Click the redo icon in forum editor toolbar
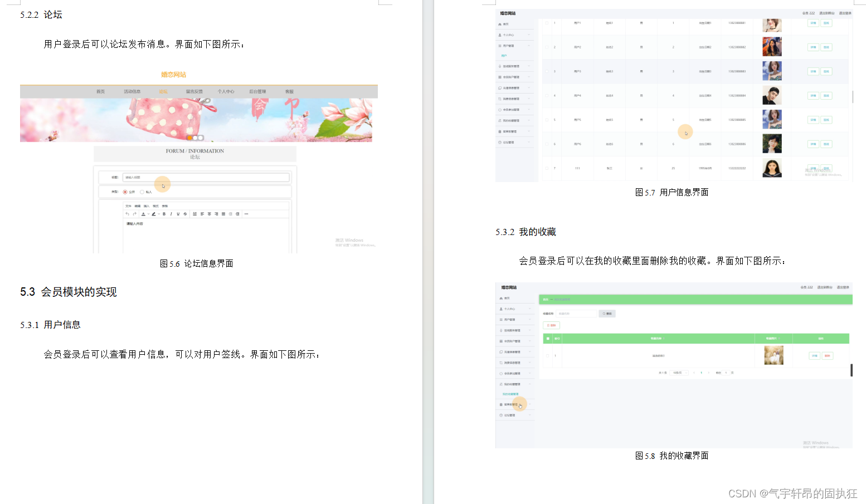The height and width of the screenshot is (504, 866). pyautogui.click(x=134, y=213)
